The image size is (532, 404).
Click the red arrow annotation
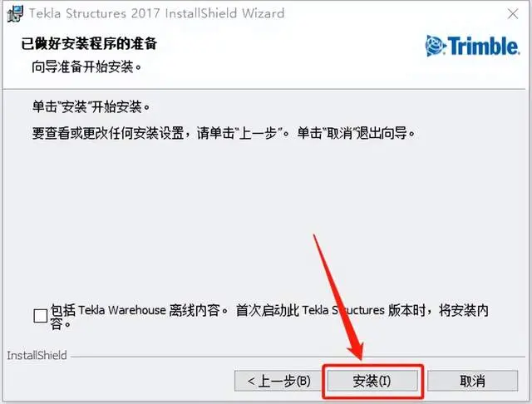(x=338, y=297)
